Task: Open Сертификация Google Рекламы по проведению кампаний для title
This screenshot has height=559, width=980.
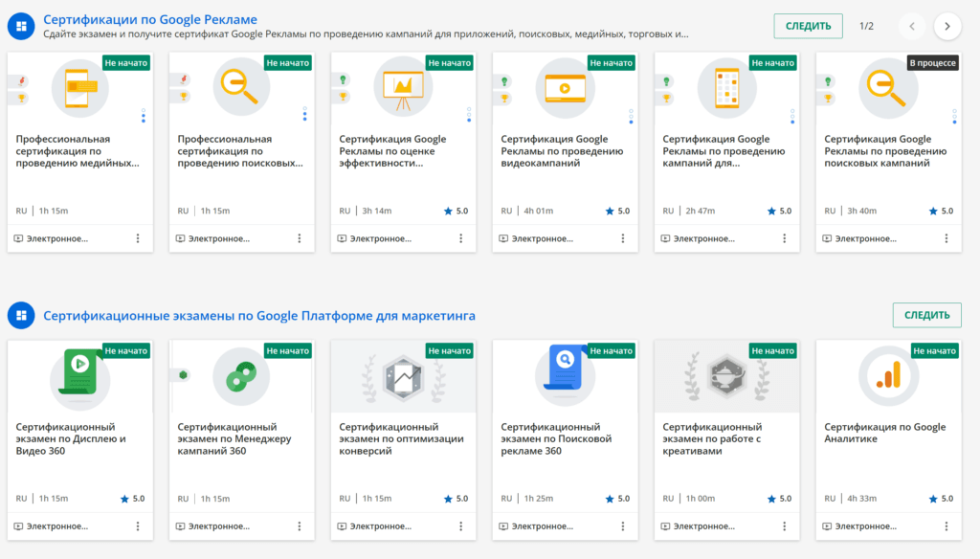Action: click(724, 150)
